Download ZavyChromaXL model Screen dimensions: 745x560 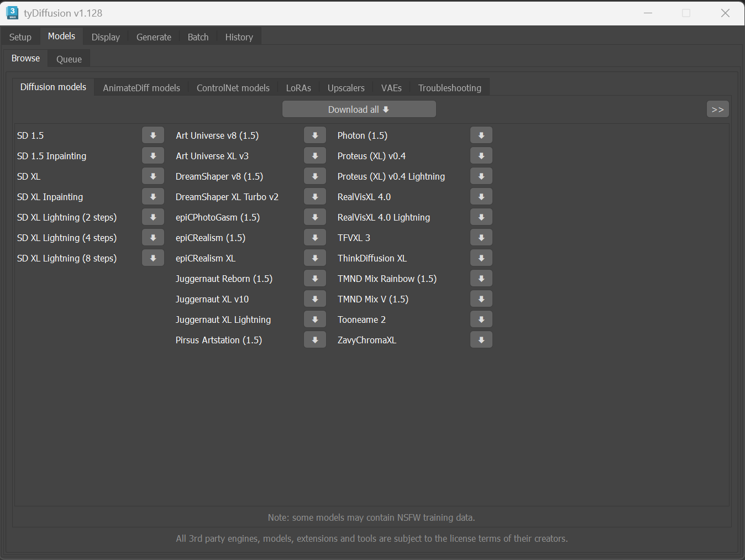coord(481,340)
